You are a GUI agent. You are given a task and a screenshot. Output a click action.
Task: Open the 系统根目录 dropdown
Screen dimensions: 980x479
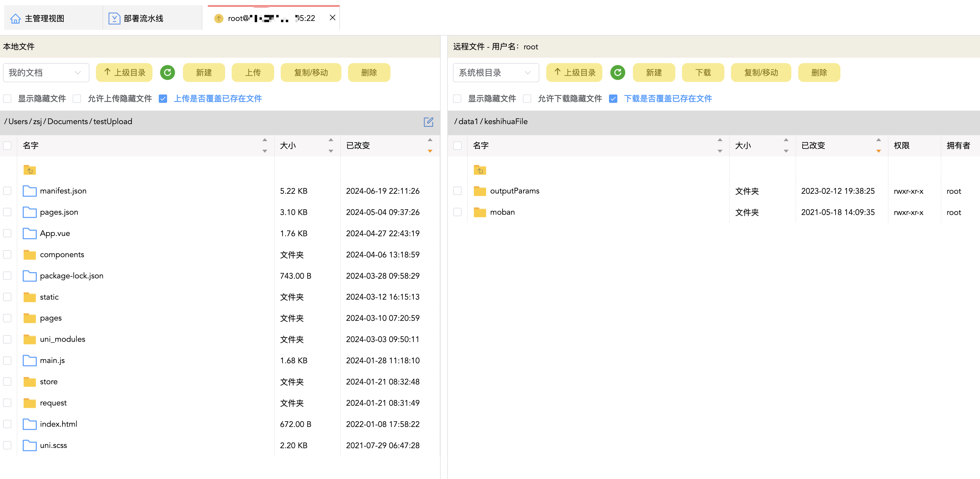click(x=495, y=72)
